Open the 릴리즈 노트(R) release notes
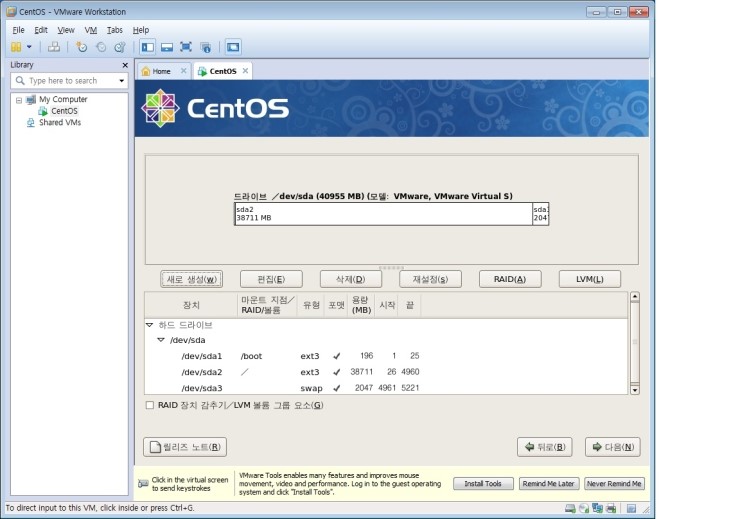The height and width of the screenshot is (519, 740). [185, 447]
